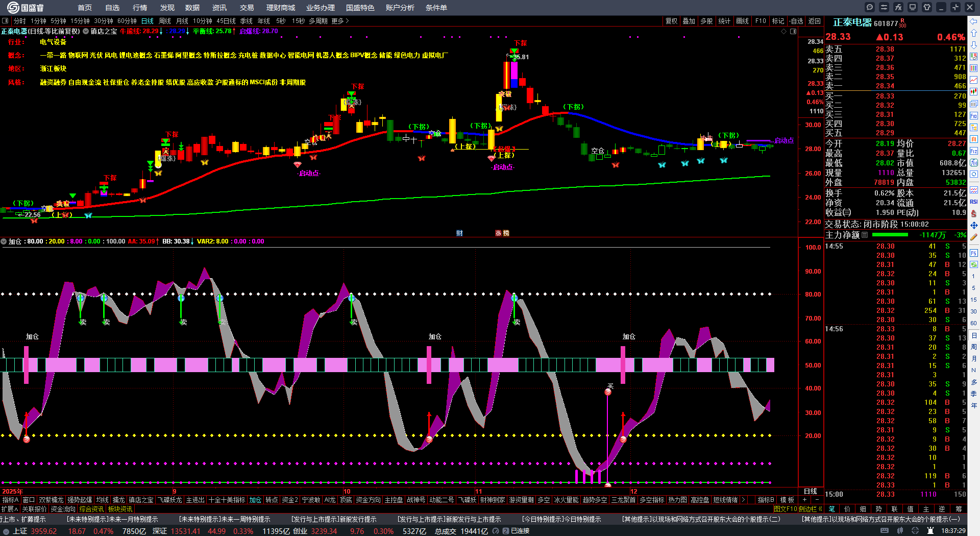Expand the 加仓 sub-indicator settings circle

4,241
